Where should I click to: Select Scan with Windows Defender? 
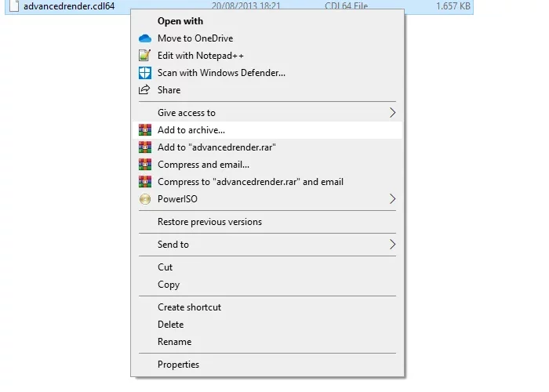(x=267, y=73)
